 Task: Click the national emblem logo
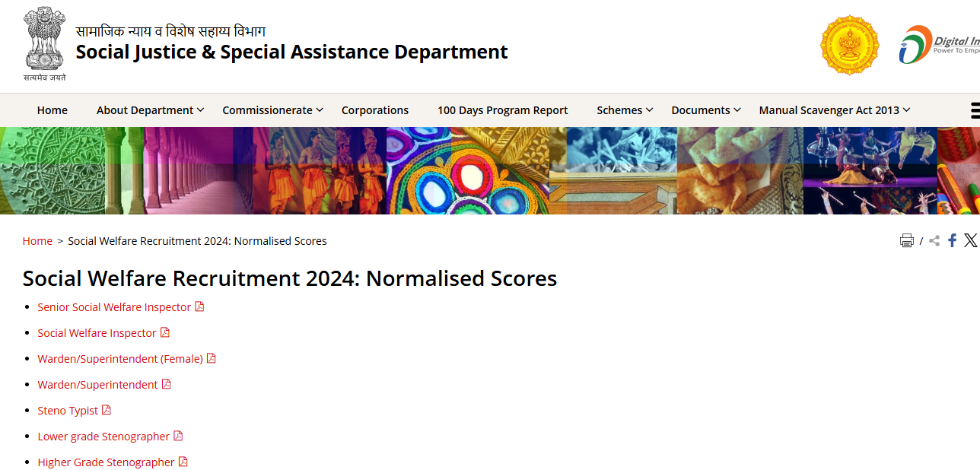[x=43, y=42]
